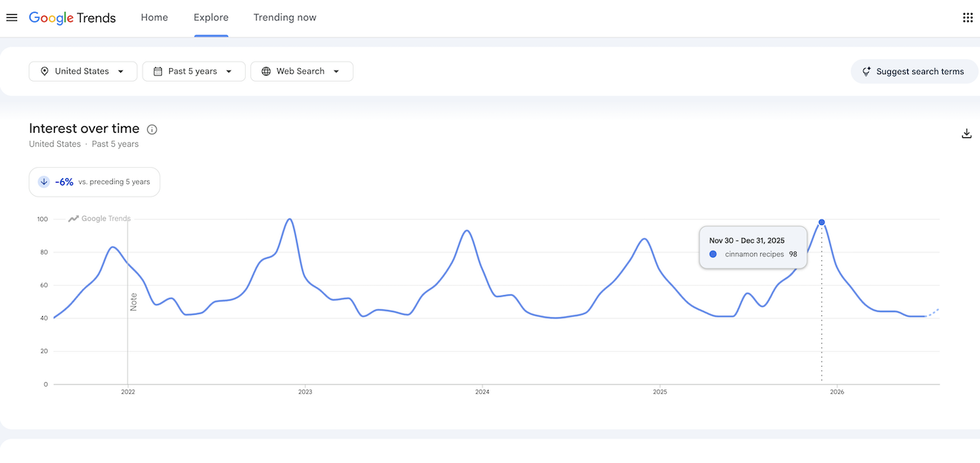Click the Interest over time heading

click(x=84, y=128)
